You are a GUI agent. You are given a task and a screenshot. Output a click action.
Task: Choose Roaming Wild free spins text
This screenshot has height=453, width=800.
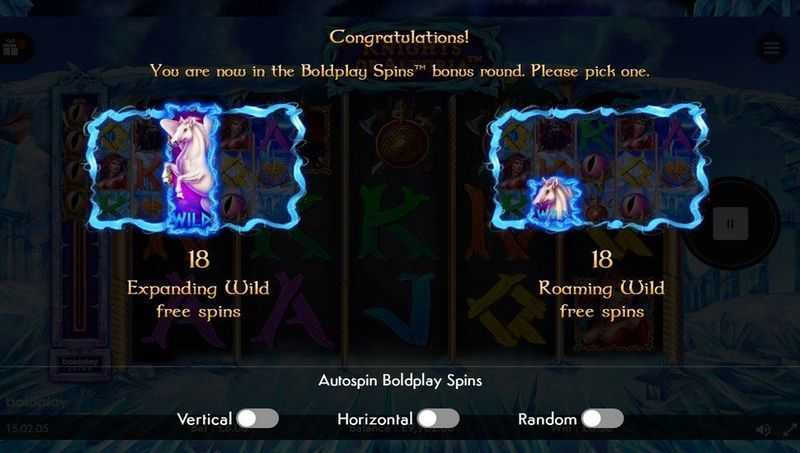click(602, 299)
